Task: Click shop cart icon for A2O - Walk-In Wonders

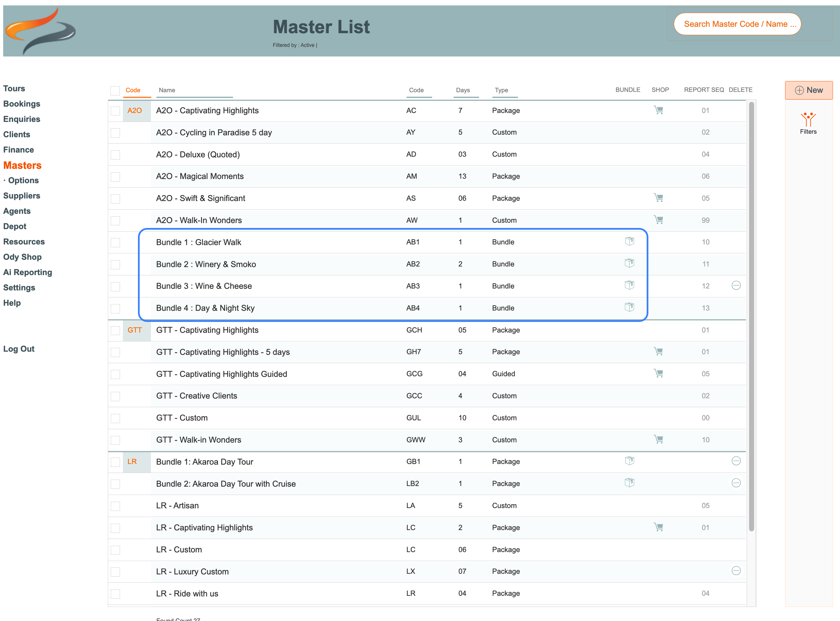Action: 658,220
